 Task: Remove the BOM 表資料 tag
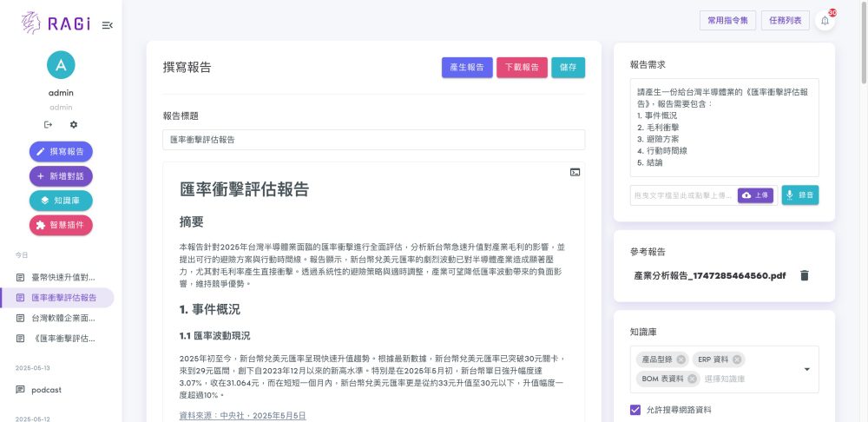coord(692,379)
